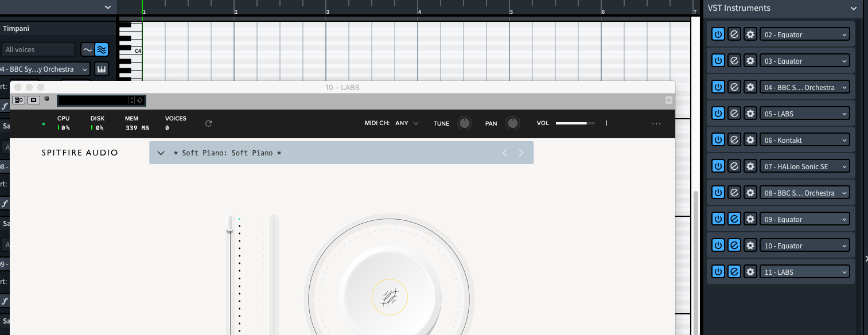
Task: Click the PAN knob
Action: (x=513, y=123)
